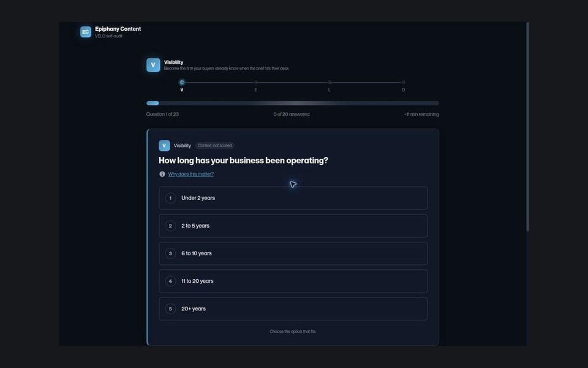Jump to the E step marker
Screen dimensions: 588x368
point(256,82)
